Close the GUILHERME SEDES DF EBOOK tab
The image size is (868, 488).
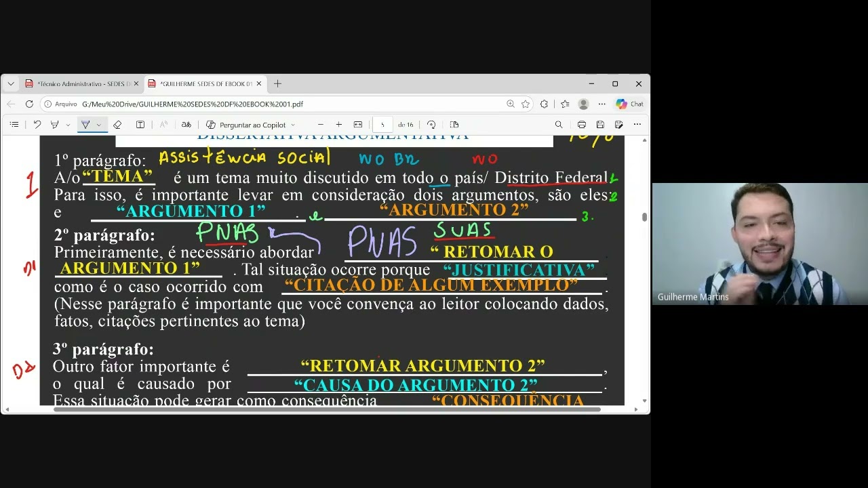click(x=258, y=84)
